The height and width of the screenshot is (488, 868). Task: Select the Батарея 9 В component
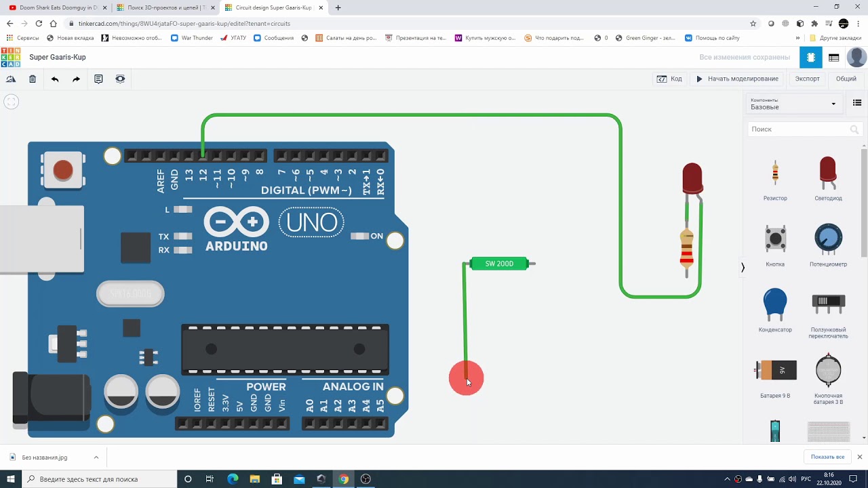(x=775, y=378)
